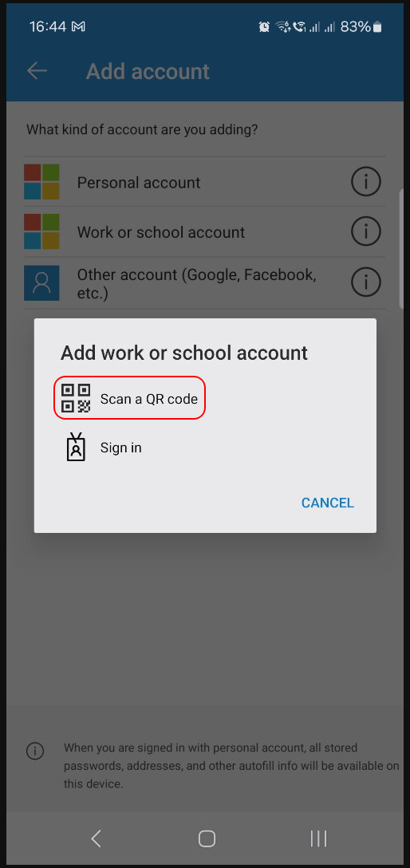
Task: Select Other account (Google, Facebook, etc.)
Action: (x=204, y=283)
